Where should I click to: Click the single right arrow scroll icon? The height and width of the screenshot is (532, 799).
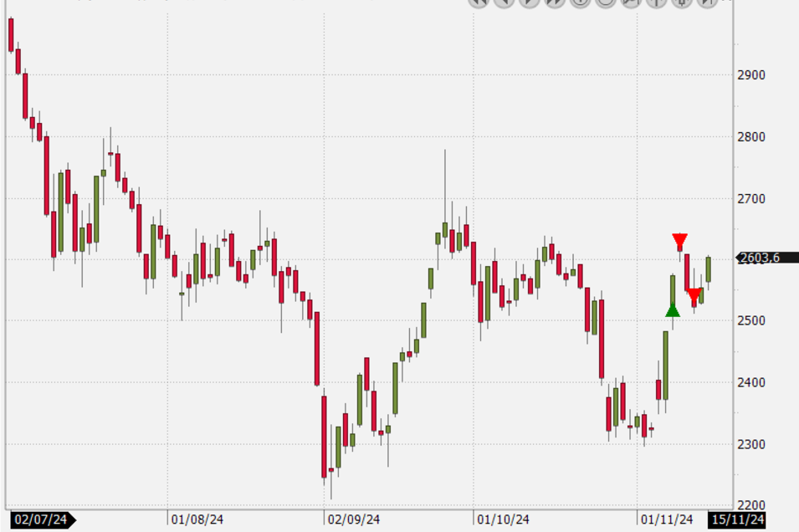pyautogui.click(x=529, y=3)
